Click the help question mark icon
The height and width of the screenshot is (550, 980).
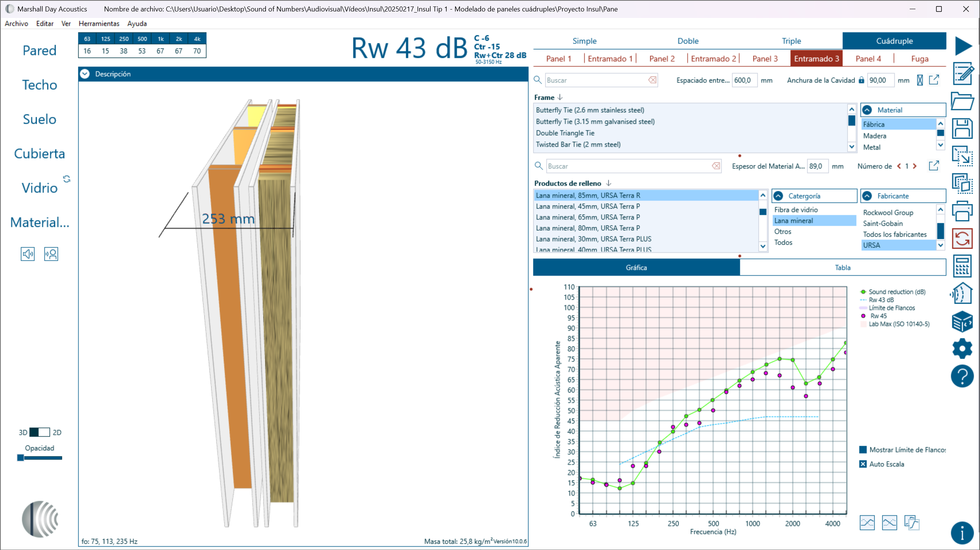[962, 376]
